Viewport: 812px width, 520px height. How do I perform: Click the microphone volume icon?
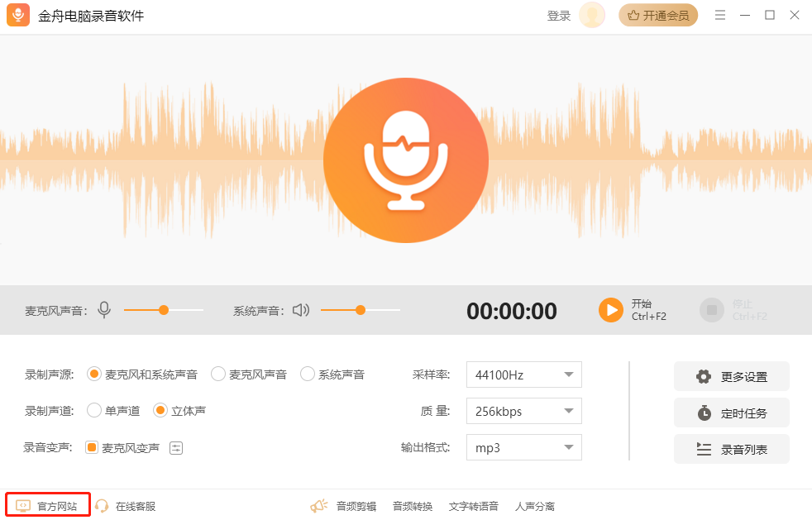click(x=103, y=309)
